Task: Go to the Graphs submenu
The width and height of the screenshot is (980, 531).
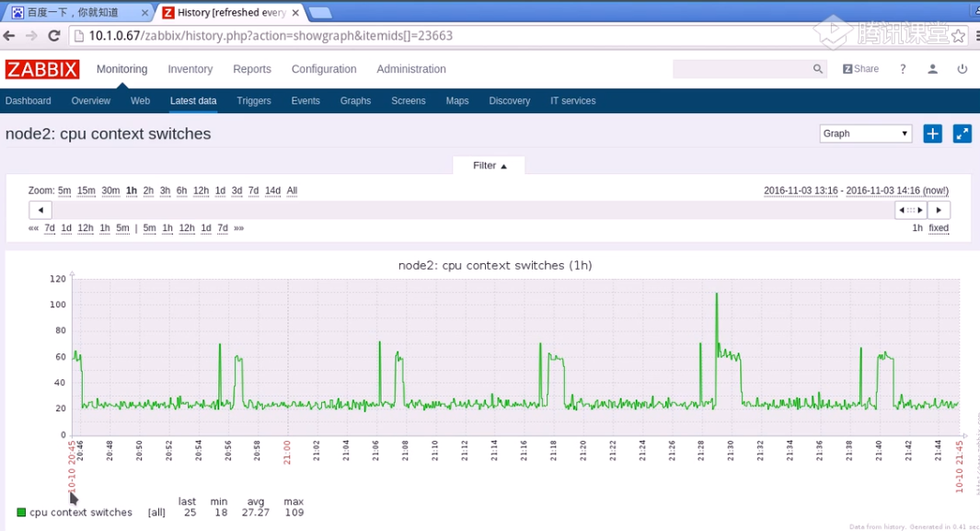Action: [355, 100]
